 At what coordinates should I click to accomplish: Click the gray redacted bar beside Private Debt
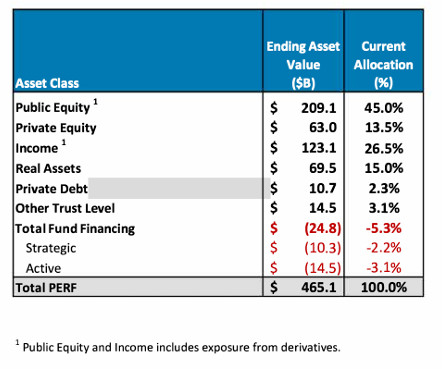tap(179, 188)
